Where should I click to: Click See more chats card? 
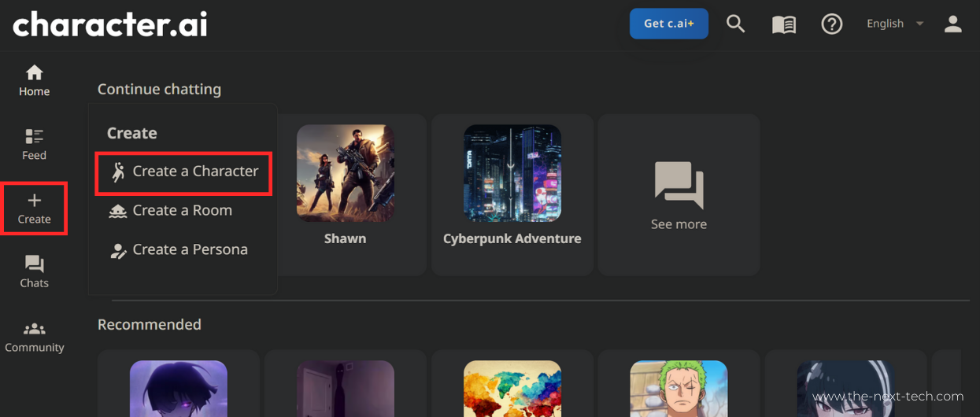679,195
